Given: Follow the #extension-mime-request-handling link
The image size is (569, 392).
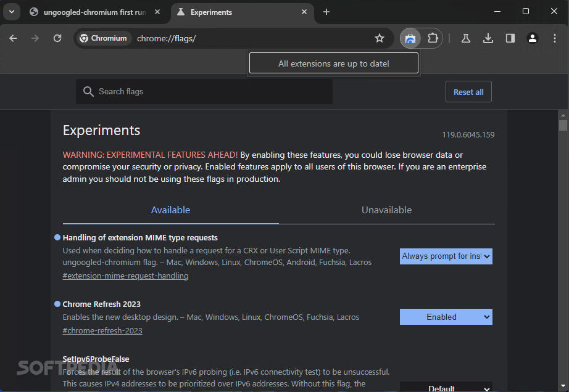Looking at the screenshot, I should pos(125,276).
